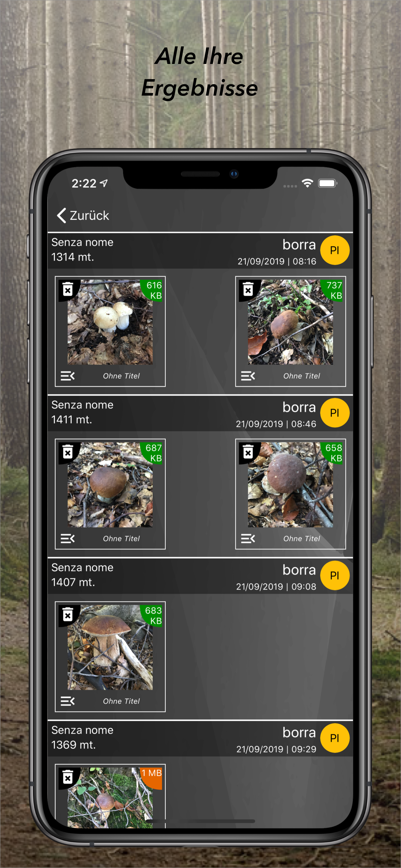
Task: Remove the 658 KB photo via trash icon
Action: coord(248,452)
